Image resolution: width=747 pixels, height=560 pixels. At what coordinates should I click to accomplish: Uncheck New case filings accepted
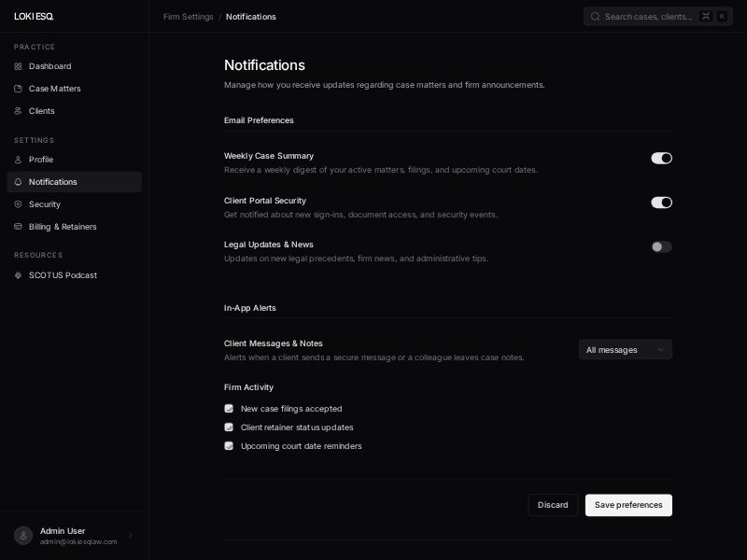(x=229, y=409)
